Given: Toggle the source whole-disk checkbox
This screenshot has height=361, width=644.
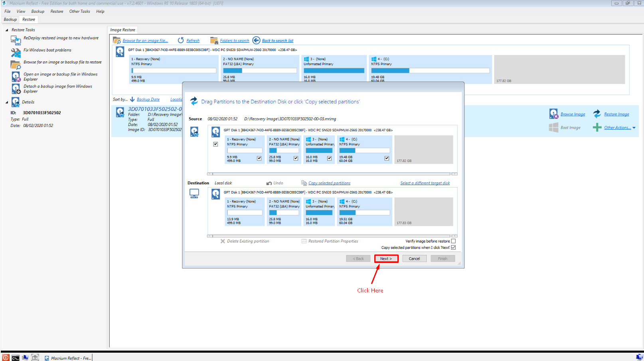Looking at the screenshot, I should pos(215,144).
